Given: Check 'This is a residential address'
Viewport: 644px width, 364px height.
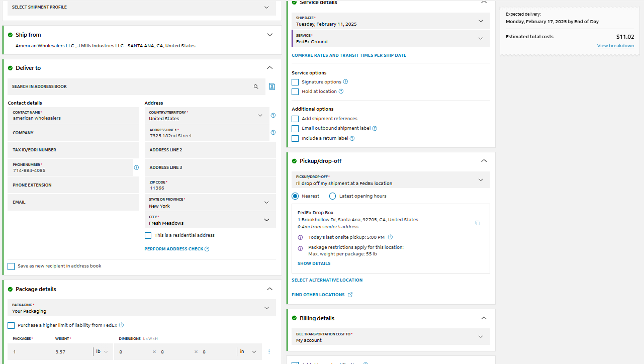Looking at the screenshot, I should [148, 235].
